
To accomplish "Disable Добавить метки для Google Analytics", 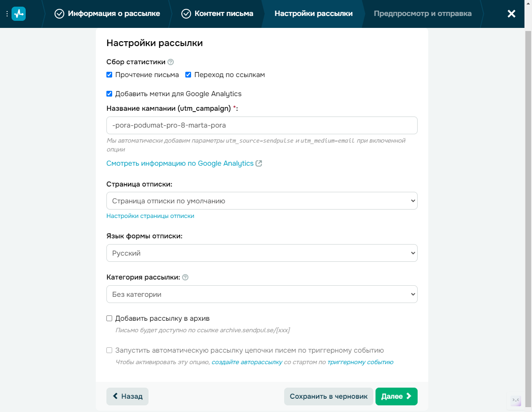I will [110, 94].
